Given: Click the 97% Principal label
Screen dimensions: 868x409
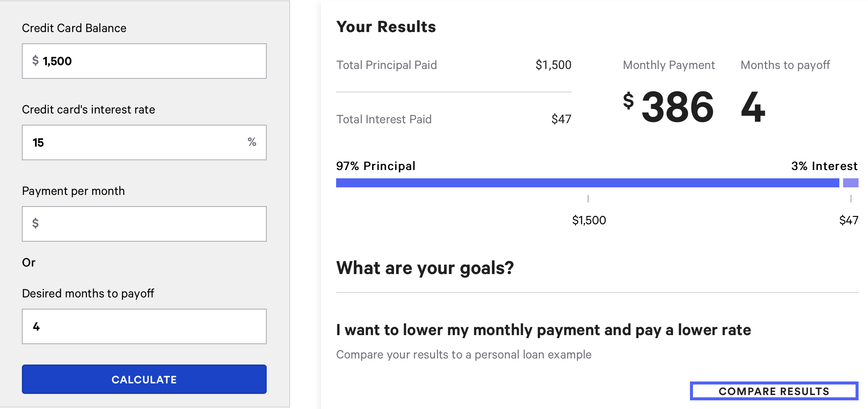Looking at the screenshot, I should tap(376, 166).
